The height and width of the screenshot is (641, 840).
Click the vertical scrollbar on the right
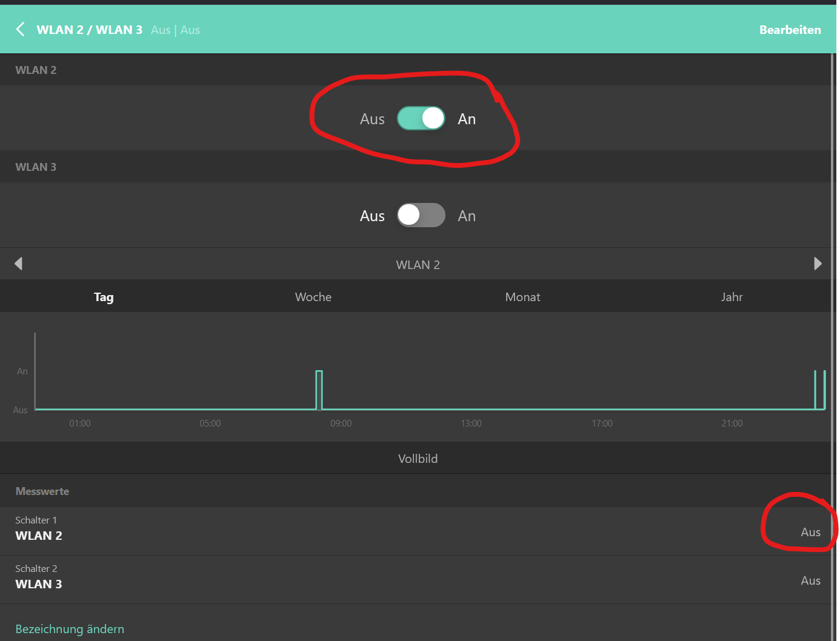[834, 303]
